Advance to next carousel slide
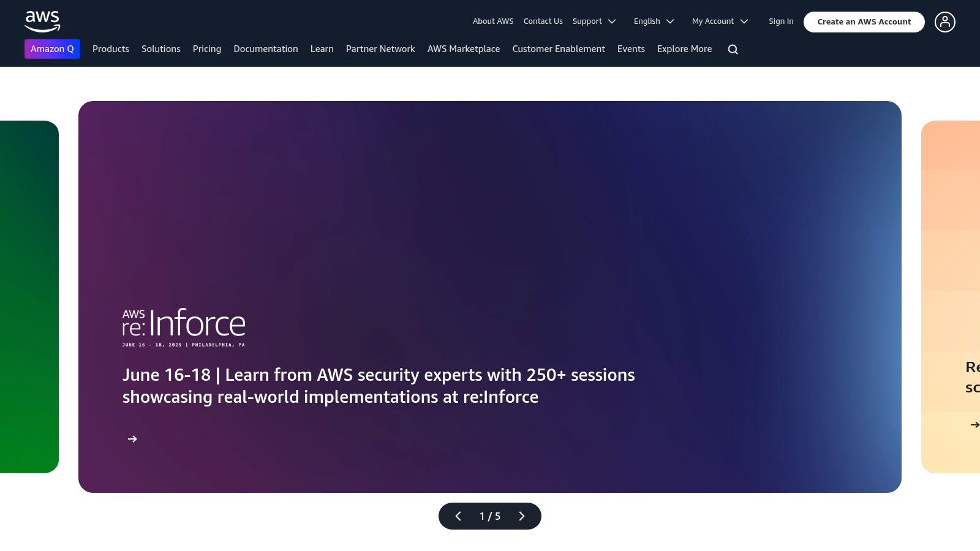 tap(522, 516)
